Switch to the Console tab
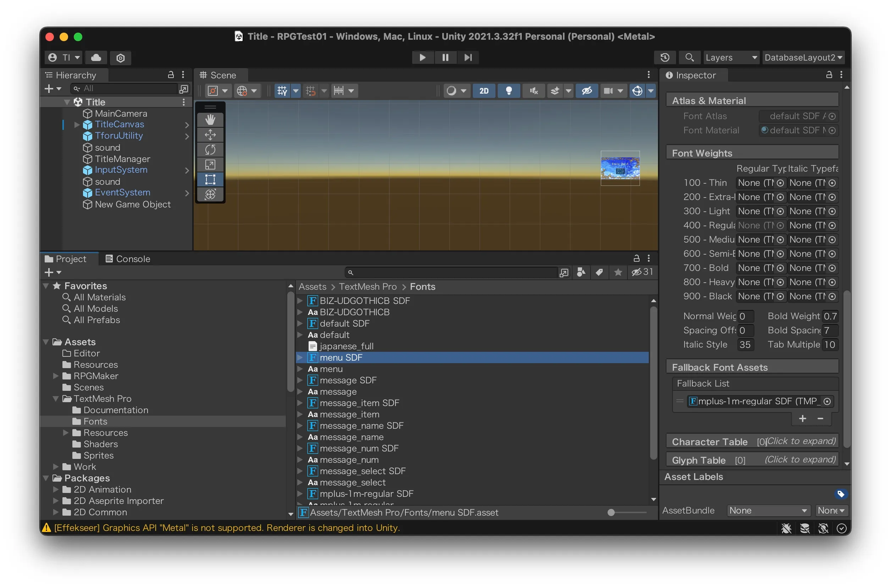891x588 pixels. click(128, 259)
